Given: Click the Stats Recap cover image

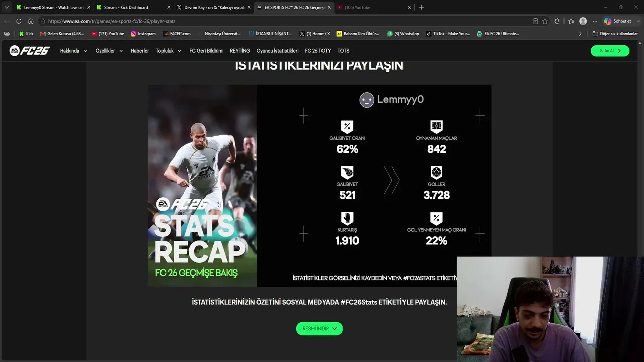Looking at the screenshot, I should pos(202,186).
